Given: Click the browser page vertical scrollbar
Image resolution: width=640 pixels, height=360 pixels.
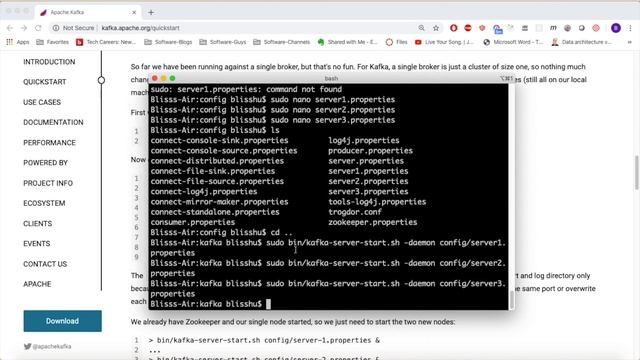Looking at the screenshot, I should click(637, 172).
